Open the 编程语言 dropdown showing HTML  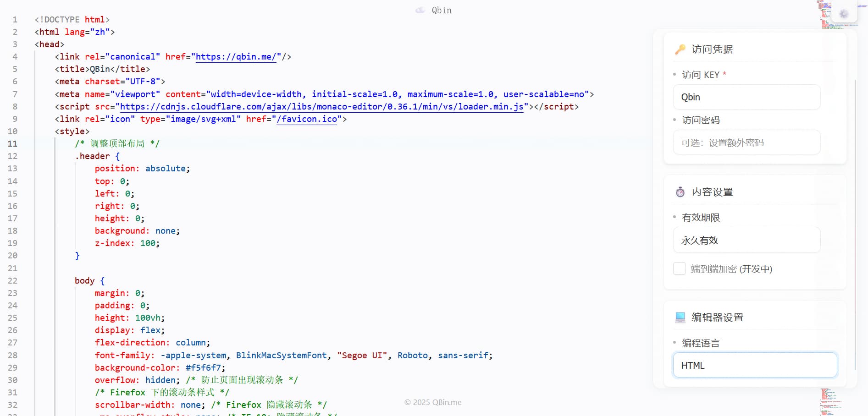(x=755, y=365)
